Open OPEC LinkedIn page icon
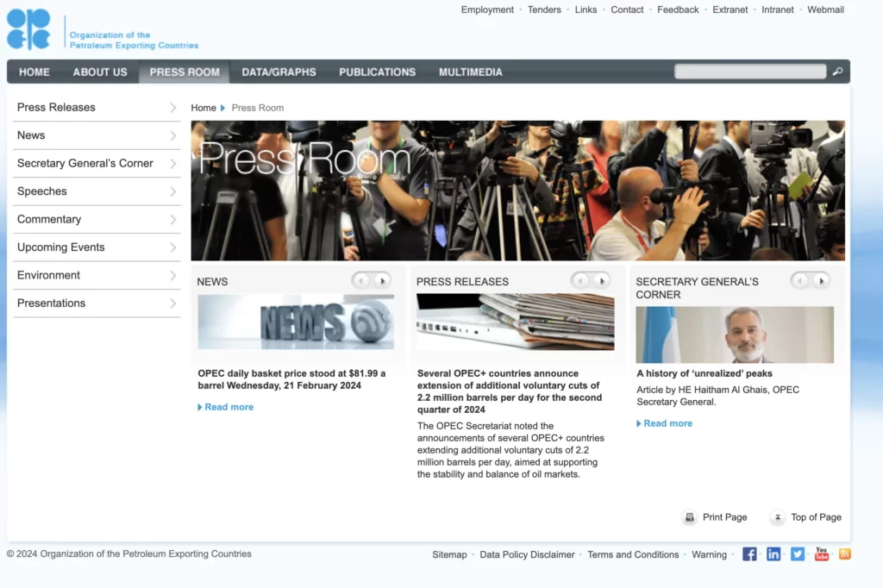The height and width of the screenshot is (588, 883). click(773, 554)
